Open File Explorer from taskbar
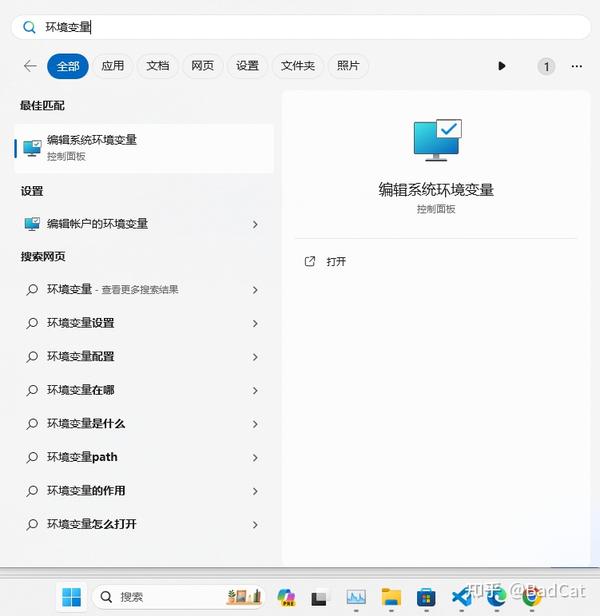The height and width of the screenshot is (616, 600). click(x=391, y=597)
